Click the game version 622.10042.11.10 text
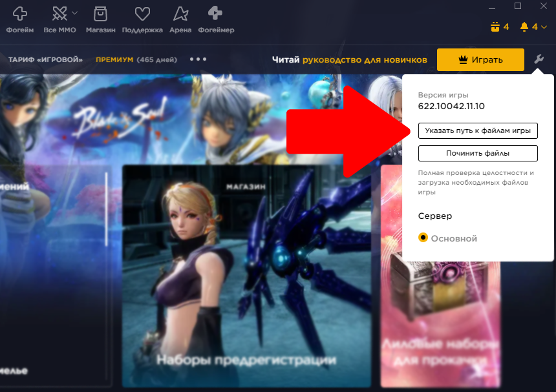This screenshot has height=392, width=556. click(x=451, y=106)
